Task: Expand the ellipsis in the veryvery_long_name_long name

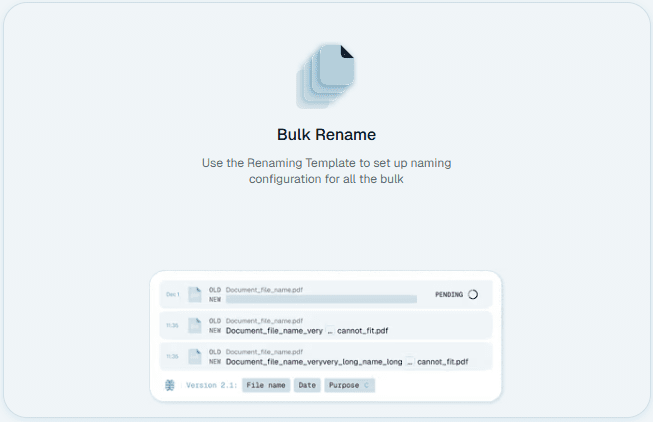Action: coord(410,362)
